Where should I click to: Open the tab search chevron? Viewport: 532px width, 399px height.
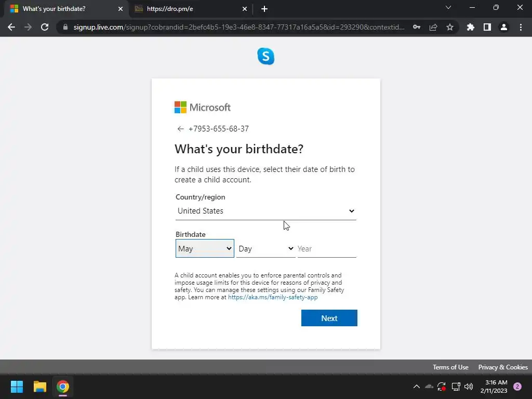[448, 7]
